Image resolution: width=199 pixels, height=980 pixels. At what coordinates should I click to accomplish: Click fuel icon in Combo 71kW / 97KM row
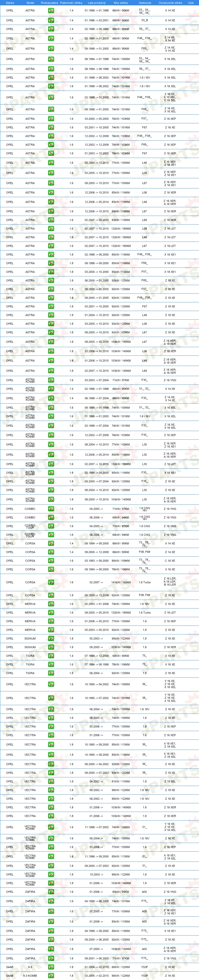tap(51, 509)
